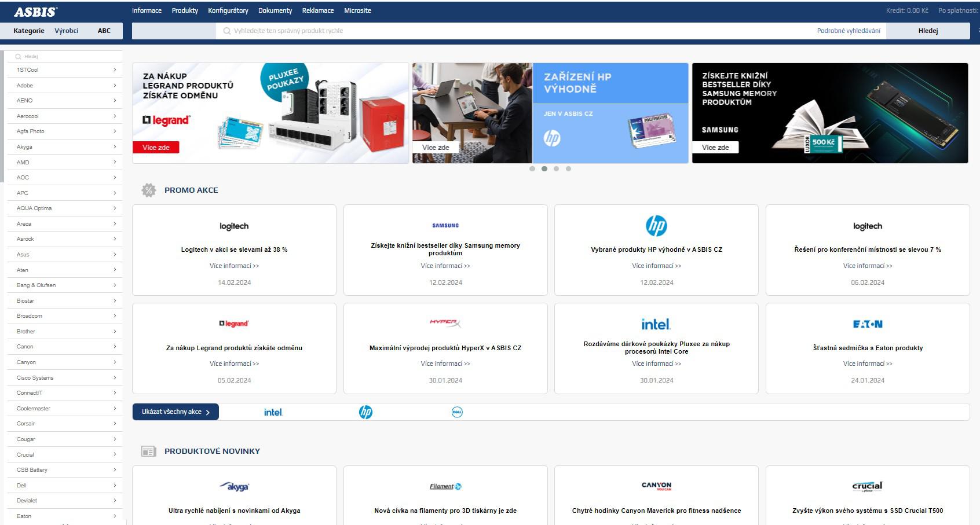Viewport: 980px width, 525px height.
Task: Click the HP logo in the Vybrané produkty card
Action: [656, 226]
